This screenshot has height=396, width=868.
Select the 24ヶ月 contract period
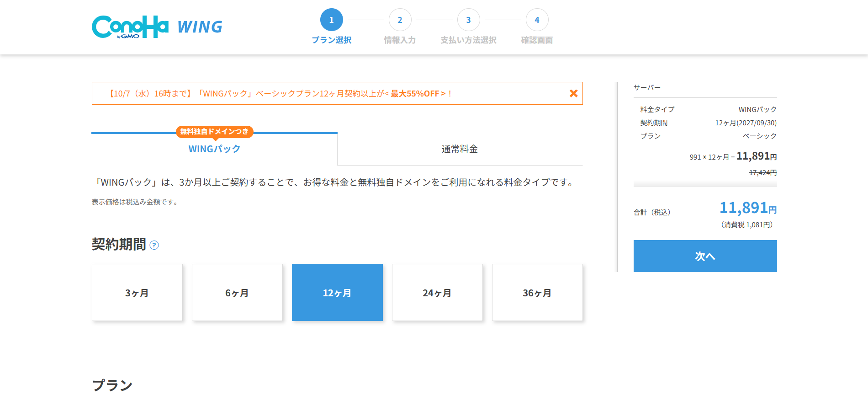pyautogui.click(x=437, y=293)
